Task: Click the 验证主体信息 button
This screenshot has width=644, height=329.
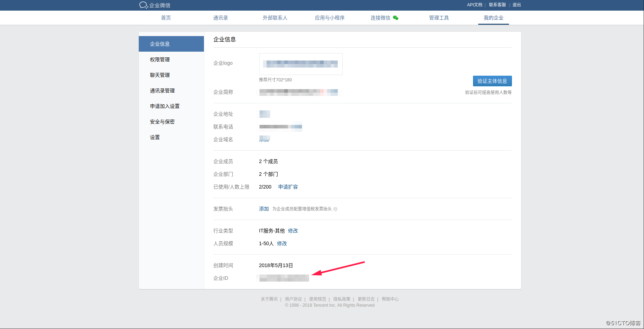Action: [x=492, y=81]
